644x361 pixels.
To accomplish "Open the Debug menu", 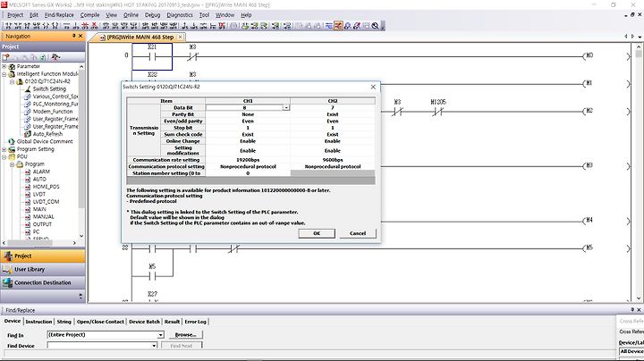I will click(152, 15).
